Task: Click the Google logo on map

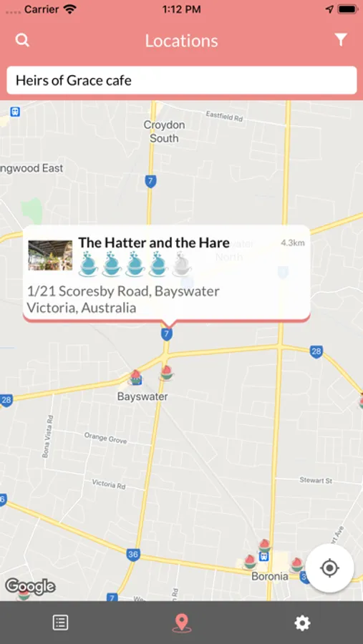Action: coord(30,587)
